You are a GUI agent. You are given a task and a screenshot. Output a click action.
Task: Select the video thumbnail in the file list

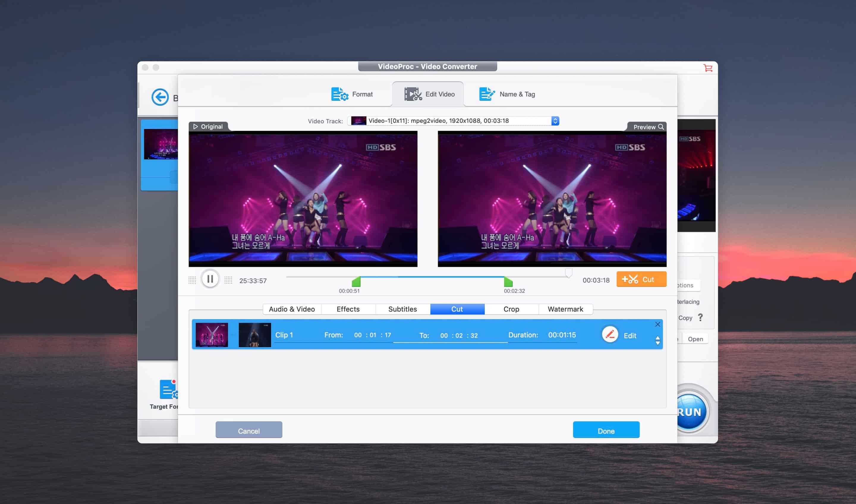point(161,144)
